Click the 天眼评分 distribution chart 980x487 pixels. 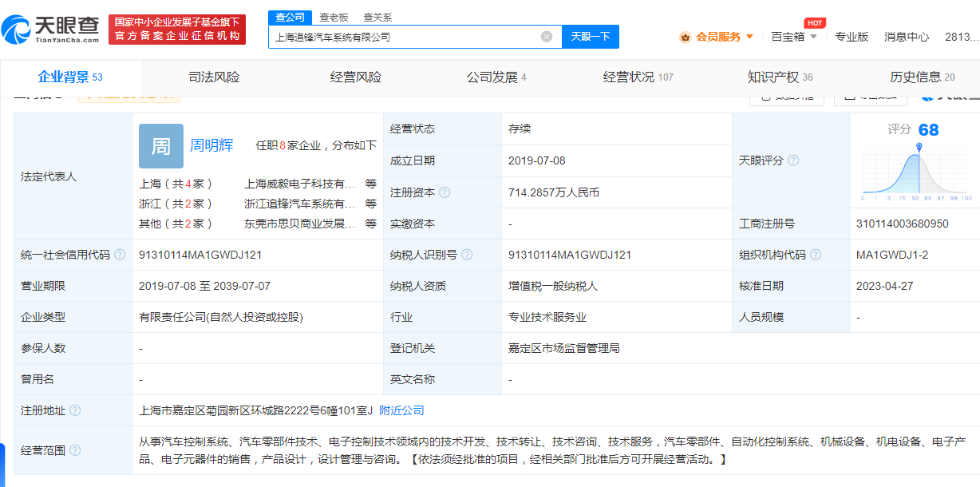click(x=916, y=172)
